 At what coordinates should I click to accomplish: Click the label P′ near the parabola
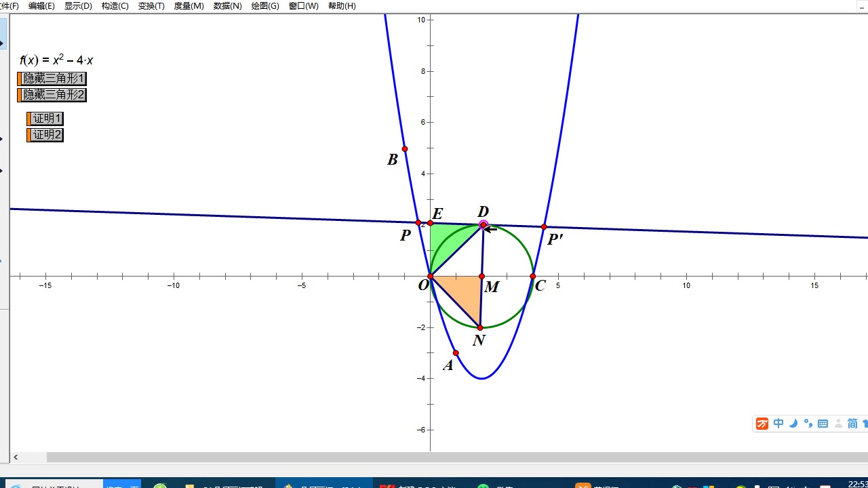(555, 239)
